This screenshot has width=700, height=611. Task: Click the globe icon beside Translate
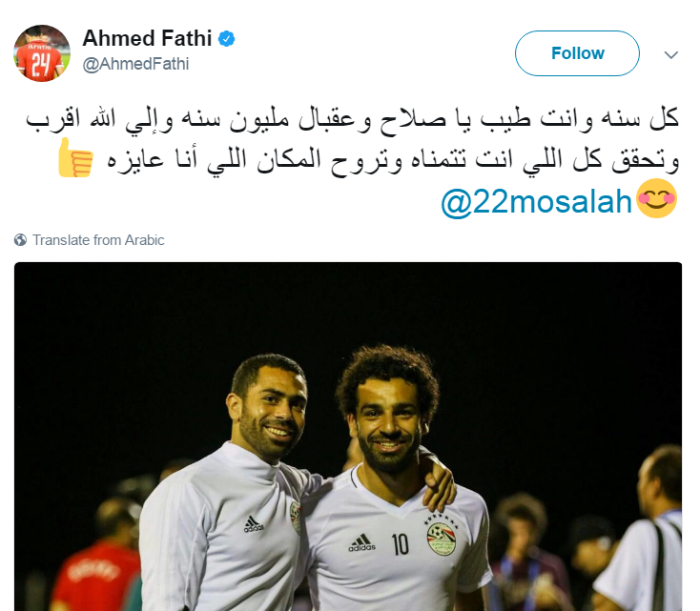[20, 240]
